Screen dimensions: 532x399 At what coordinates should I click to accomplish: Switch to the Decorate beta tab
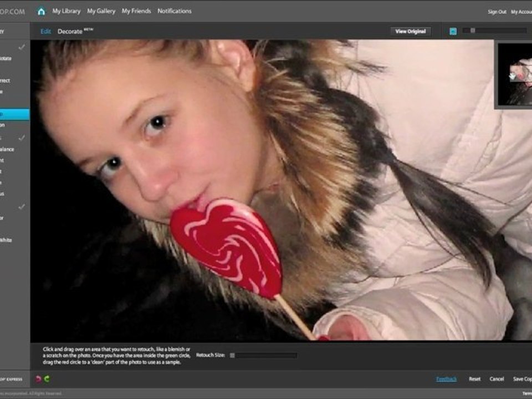pos(75,31)
